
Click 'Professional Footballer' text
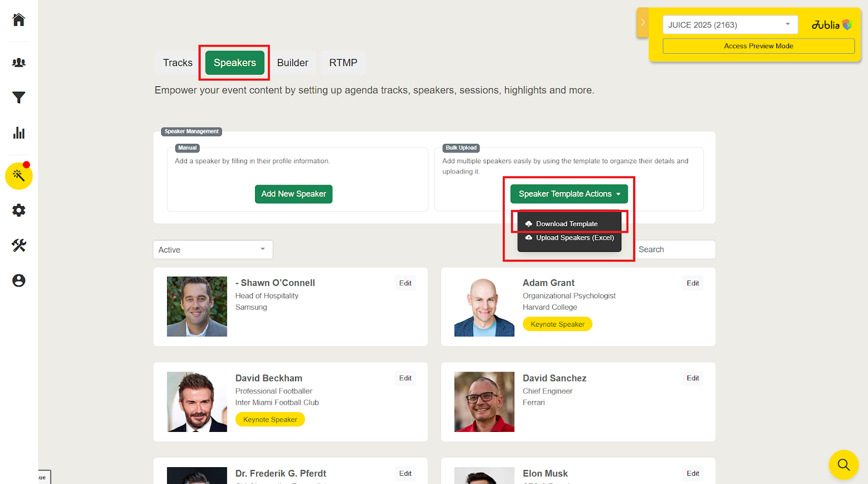(x=274, y=391)
